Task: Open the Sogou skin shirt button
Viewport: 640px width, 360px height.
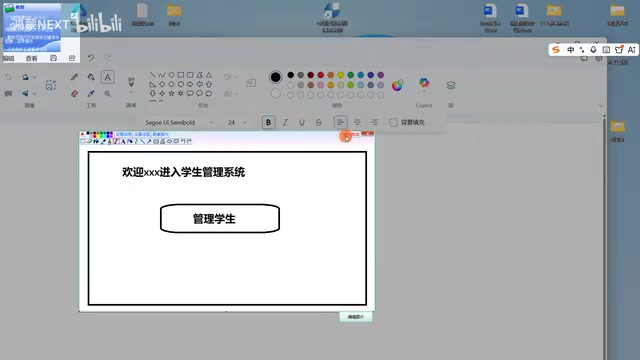Action: (x=619, y=49)
